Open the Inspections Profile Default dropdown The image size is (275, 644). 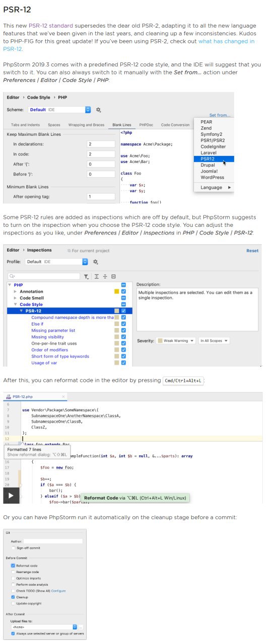pyautogui.click(x=57, y=262)
